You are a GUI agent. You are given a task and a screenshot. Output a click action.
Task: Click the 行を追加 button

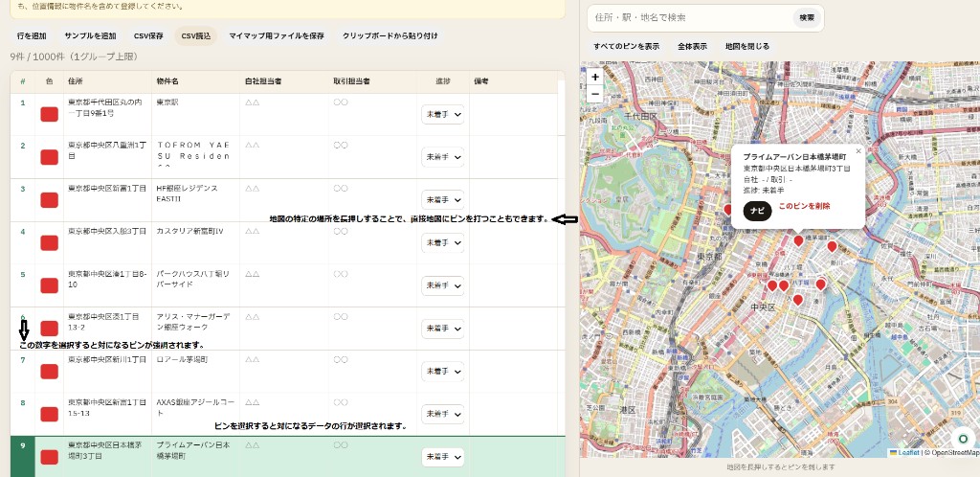pos(32,35)
